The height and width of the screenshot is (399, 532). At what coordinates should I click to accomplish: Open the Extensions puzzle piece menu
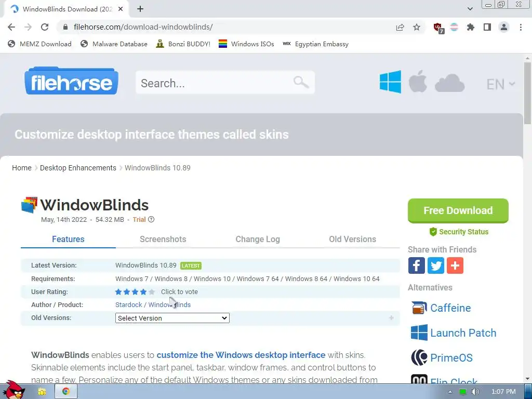click(471, 27)
